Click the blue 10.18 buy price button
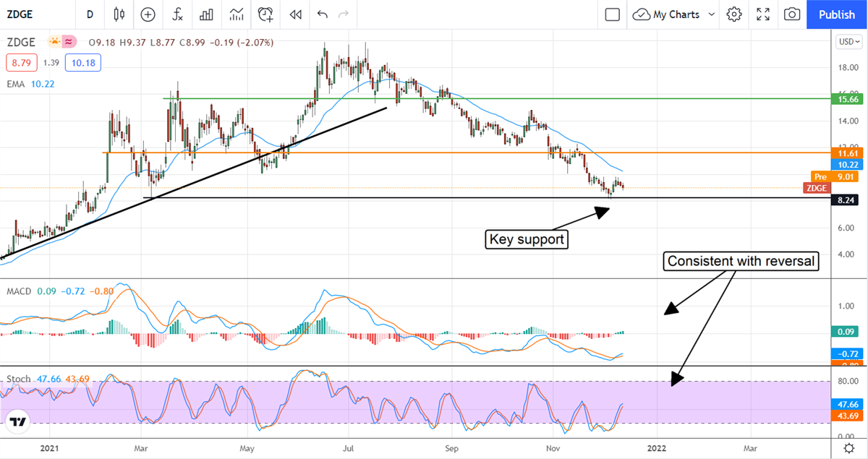Screen dimensions: 868x459 tap(82, 63)
